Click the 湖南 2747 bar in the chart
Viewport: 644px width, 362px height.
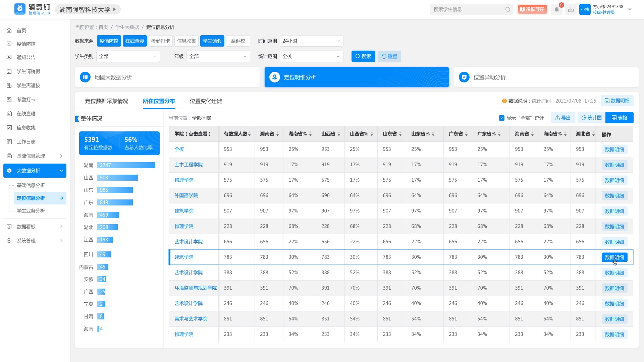[x=126, y=165]
